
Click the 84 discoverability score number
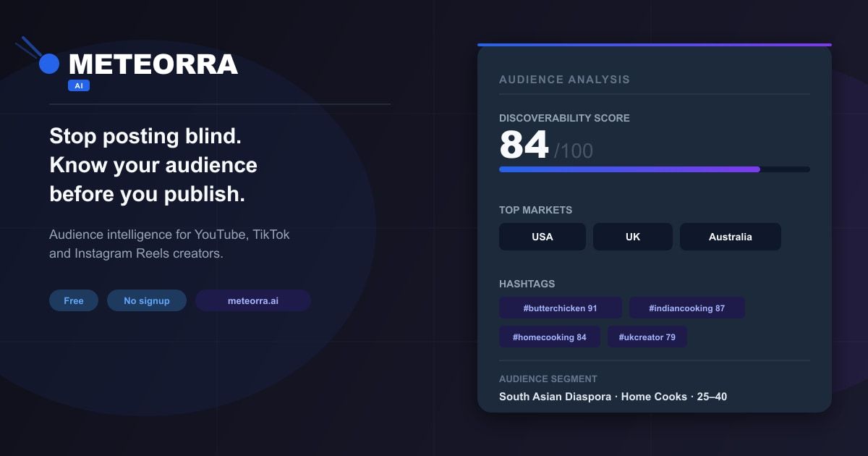(524, 145)
